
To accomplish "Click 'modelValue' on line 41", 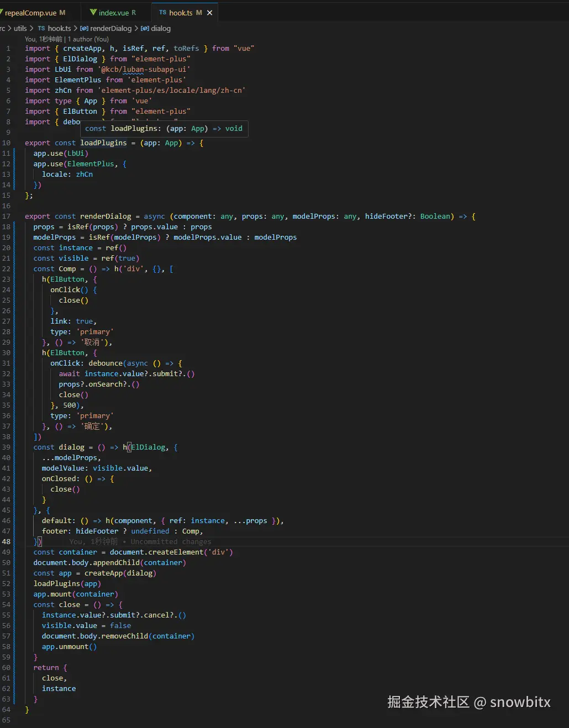I will 63,468.
